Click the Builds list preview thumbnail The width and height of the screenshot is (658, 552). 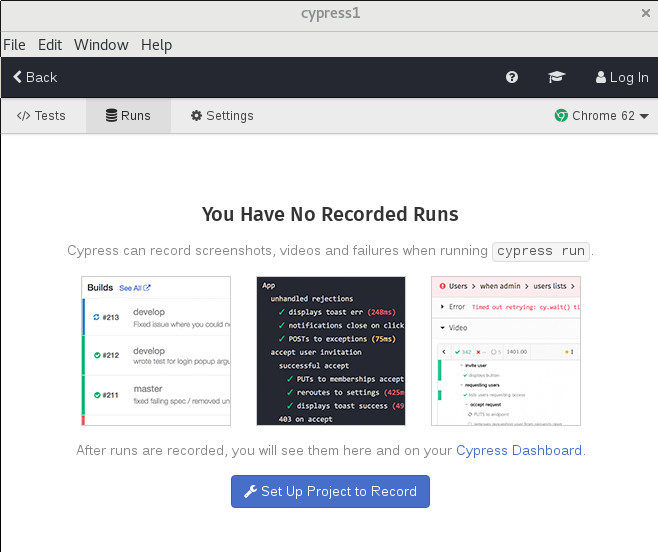(x=156, y=351)
